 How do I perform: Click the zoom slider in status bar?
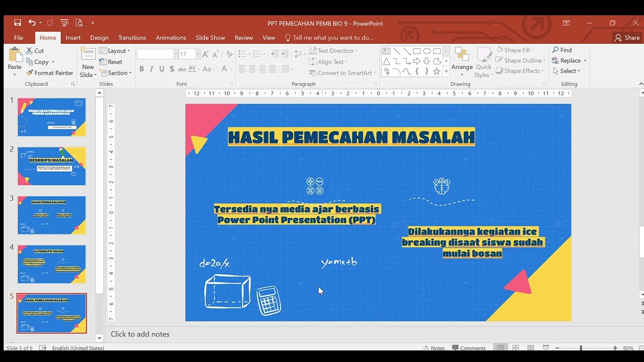[x=581, y=348]
